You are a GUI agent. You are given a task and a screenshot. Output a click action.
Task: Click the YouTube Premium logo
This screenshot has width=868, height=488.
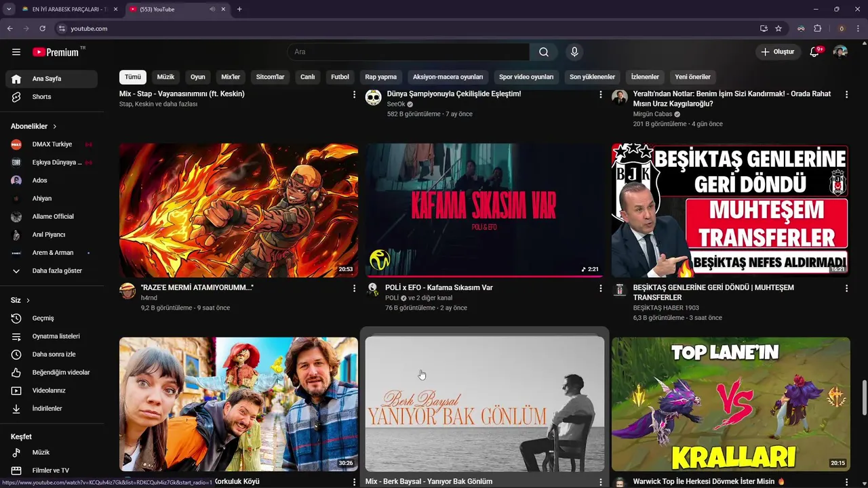56,52
